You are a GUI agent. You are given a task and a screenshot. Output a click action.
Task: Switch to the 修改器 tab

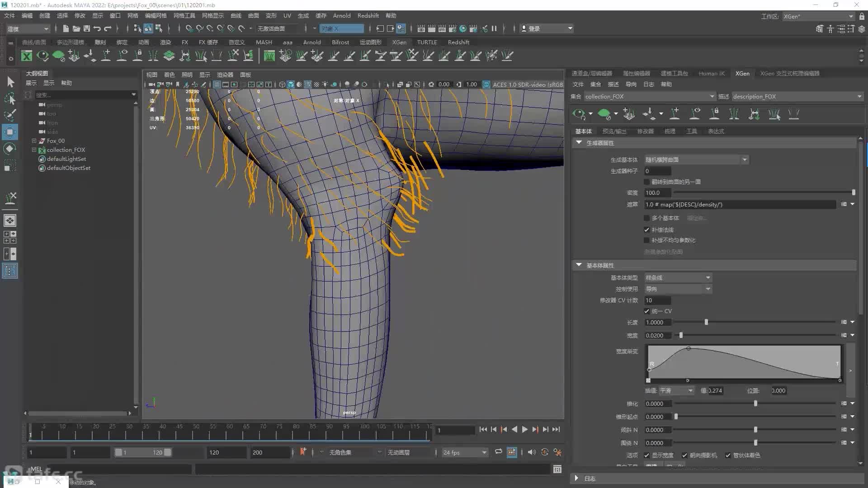[645, 131]
